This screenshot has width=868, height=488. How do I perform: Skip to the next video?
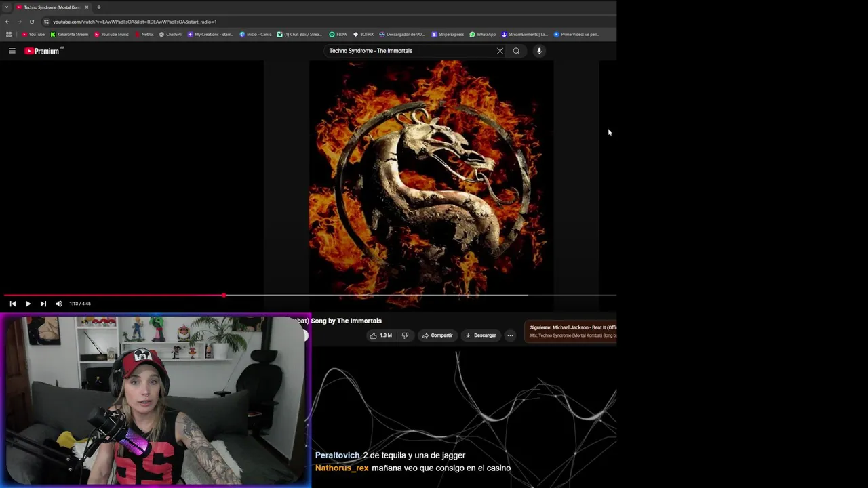[x=43, y=304]
